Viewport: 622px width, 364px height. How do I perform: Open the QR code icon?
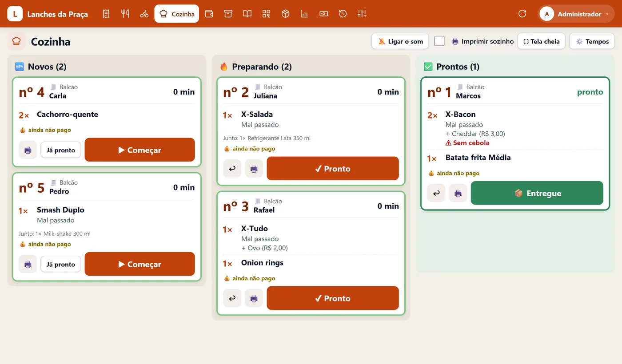[266, 14]
